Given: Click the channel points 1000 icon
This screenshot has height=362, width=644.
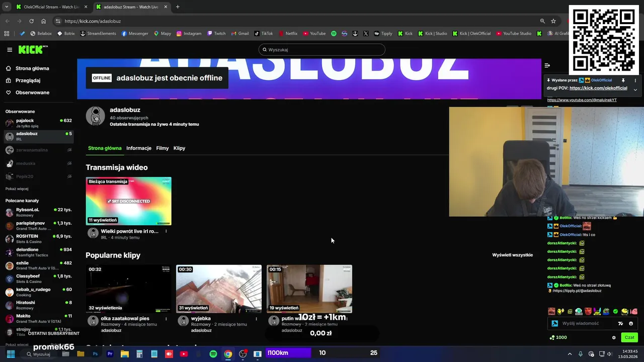Looking at the screenshot, I should pyautogui.click(x=552, y=337).
